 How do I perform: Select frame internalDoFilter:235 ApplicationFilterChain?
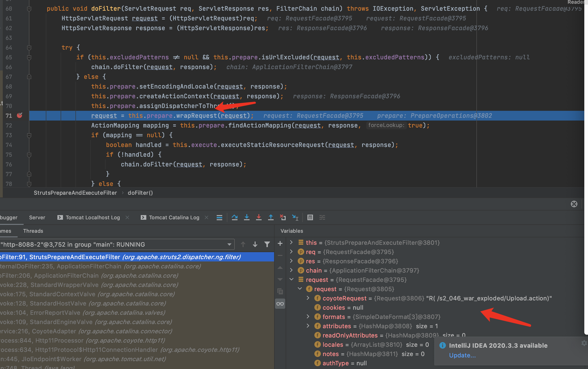click(137, 266)
